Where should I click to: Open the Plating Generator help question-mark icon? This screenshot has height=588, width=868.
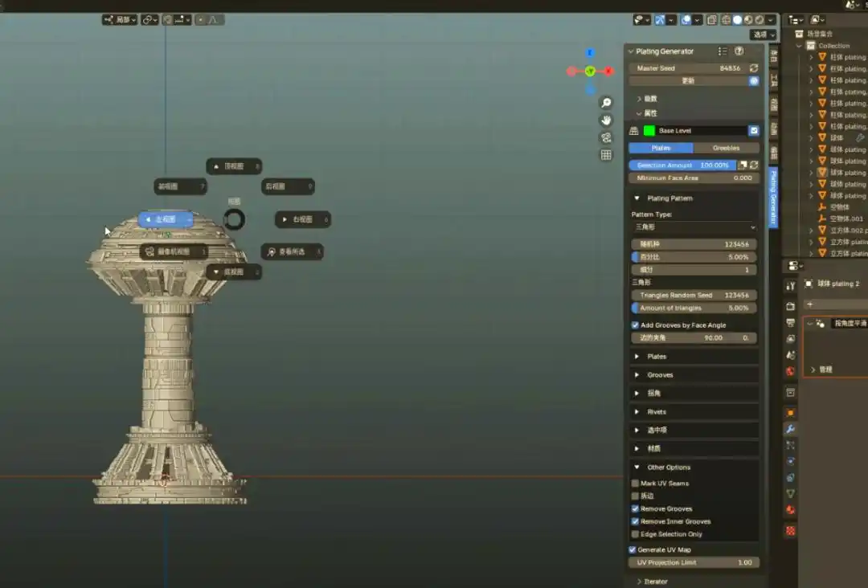[739, 51]
